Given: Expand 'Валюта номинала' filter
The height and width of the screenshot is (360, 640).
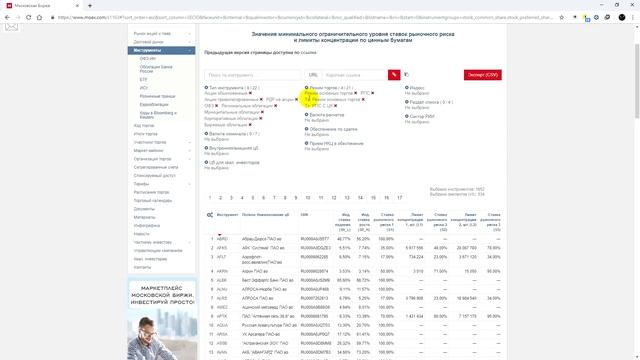Looking at the screenshot, I should [207, 134].
